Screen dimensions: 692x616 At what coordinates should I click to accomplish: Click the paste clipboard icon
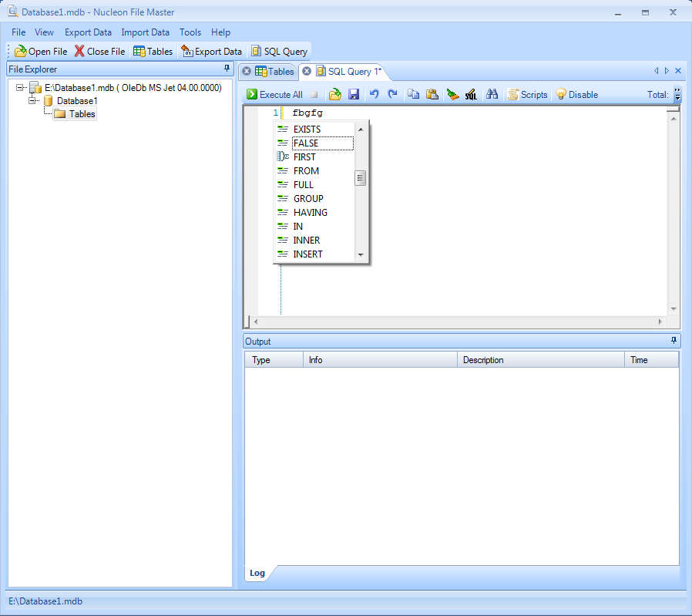[x=432, y=95]
